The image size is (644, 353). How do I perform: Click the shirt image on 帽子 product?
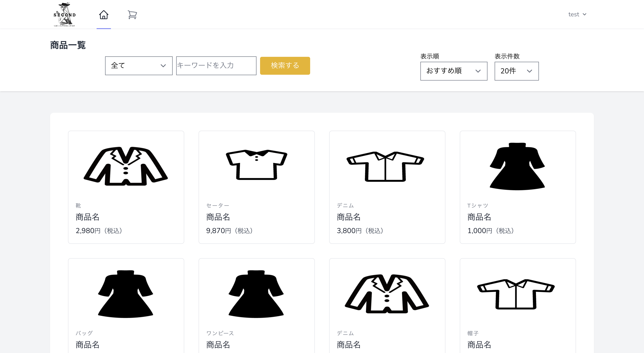(x=516, y=294)
